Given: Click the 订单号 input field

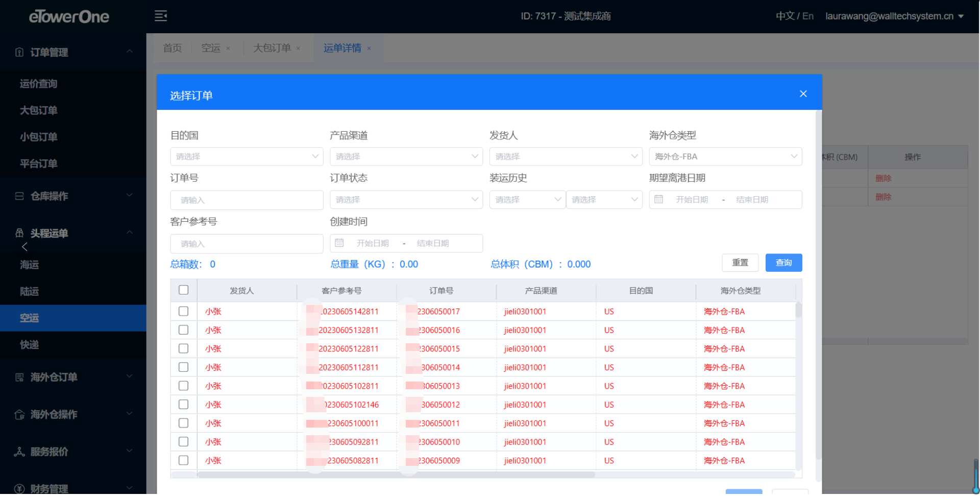Looking at the screenshot, I should [247, 200].
